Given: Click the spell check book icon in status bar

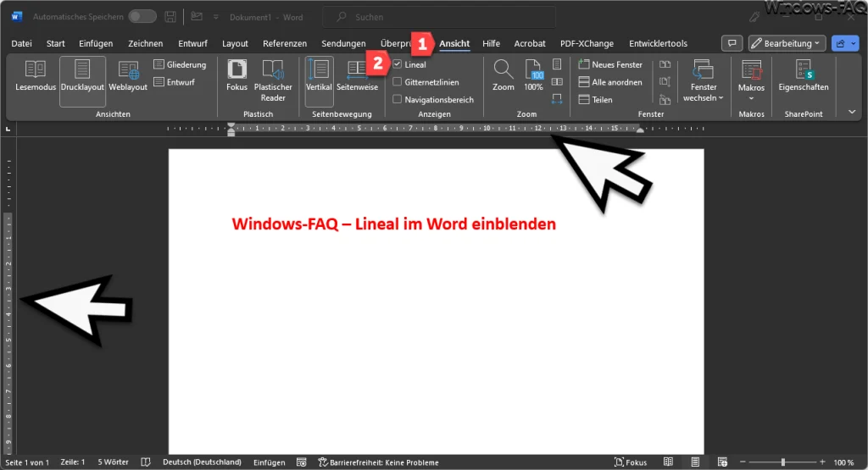Looking at the screenshot, I should click(146, 462).
